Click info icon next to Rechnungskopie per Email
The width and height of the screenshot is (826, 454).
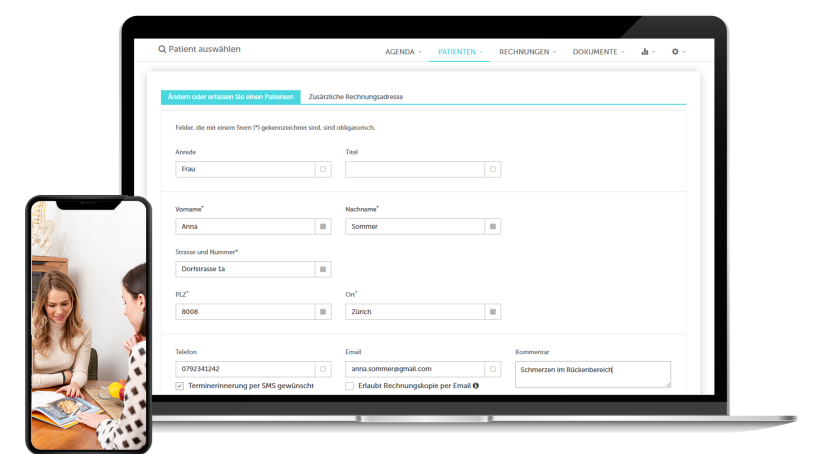coord(475,385)
